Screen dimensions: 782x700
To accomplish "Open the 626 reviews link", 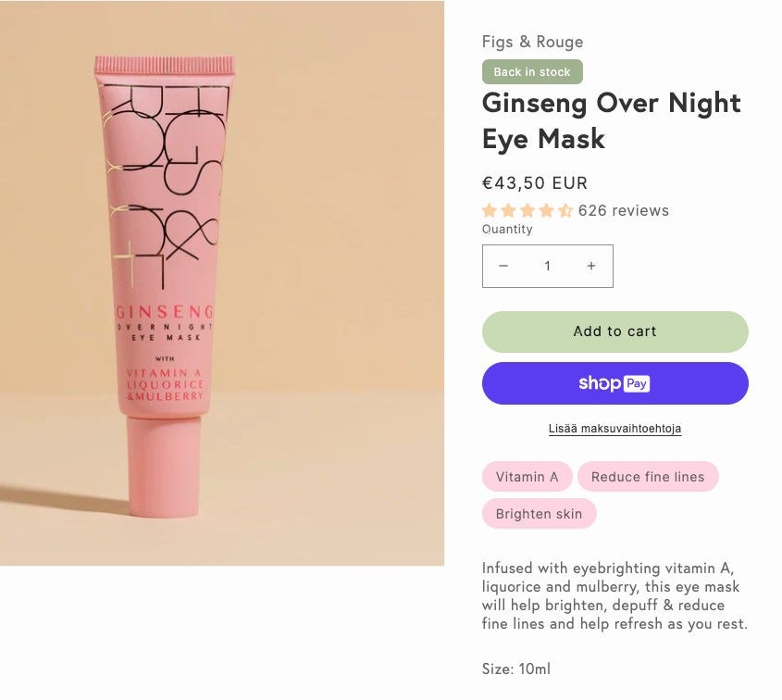I will [x=623, y=210].
